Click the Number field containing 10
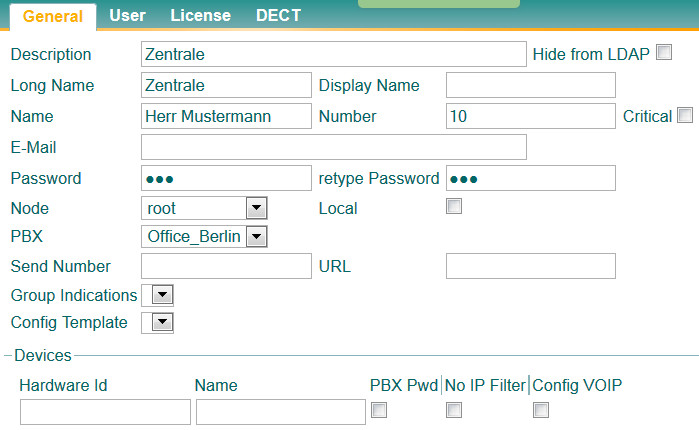Image resolution: width=699 pixels, height=430 pixels. coord(530,116)
